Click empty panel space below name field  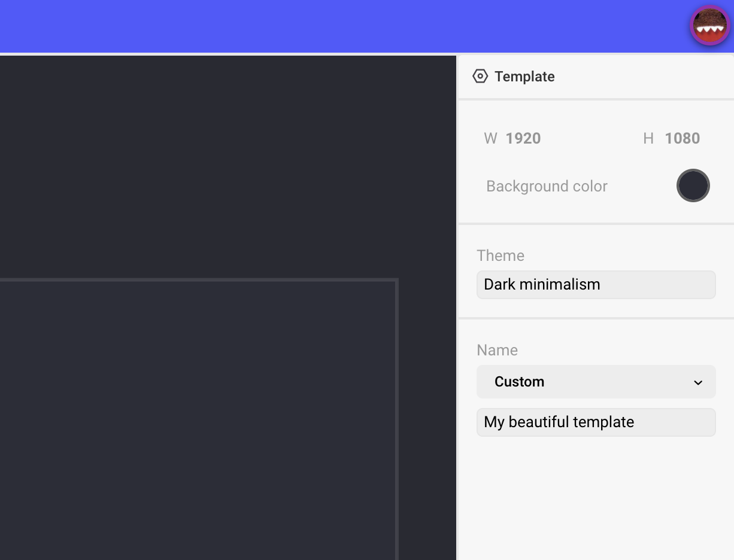pyautogui.click(x=596, y=503)
